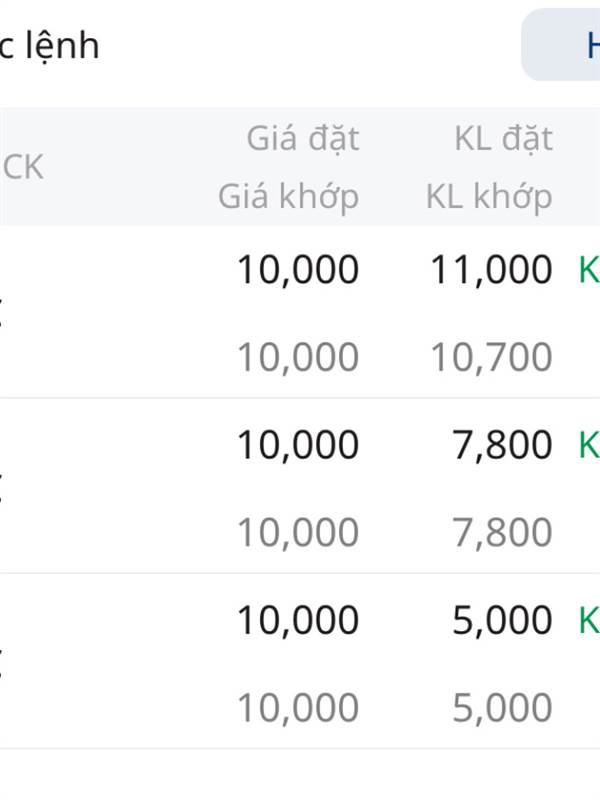Screen dimensions: 600x800
Task: Click the KL khớp column header
Action: point(489,196)
